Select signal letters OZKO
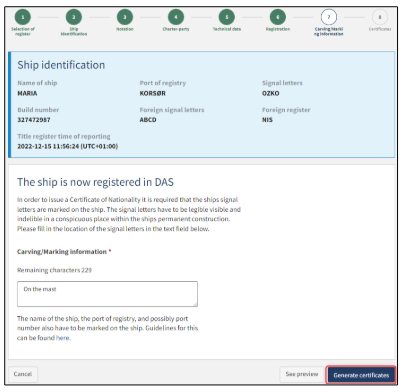405x392 pixels. click(x=271, y=93)
